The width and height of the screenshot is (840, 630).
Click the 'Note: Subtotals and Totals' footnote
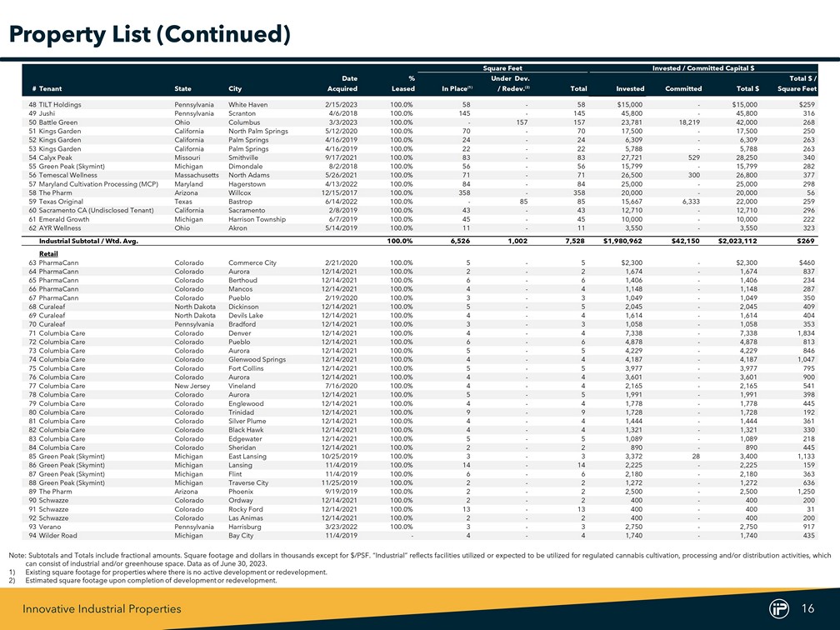point(420,559)
